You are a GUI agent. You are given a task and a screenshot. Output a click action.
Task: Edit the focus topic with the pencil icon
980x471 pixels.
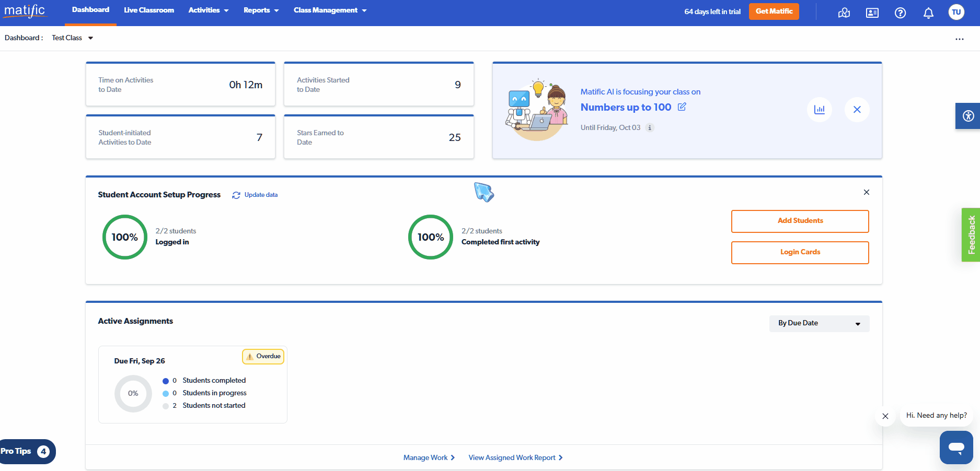682,107
